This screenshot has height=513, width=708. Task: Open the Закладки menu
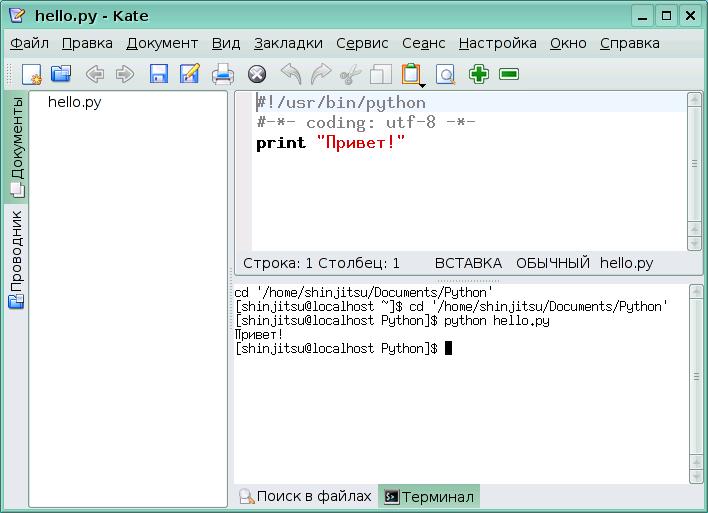click(x=288, y=43)
